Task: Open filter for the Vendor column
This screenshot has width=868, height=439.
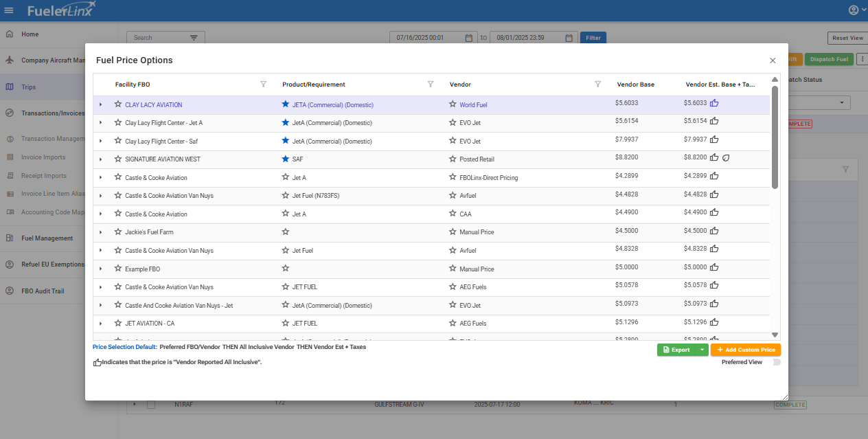Action: [597, 84]
